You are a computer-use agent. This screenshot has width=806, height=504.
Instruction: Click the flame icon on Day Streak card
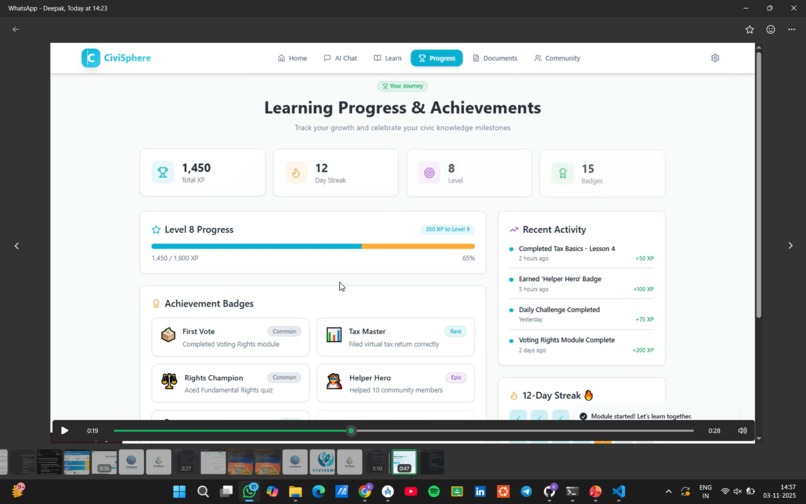coord(296,173)
